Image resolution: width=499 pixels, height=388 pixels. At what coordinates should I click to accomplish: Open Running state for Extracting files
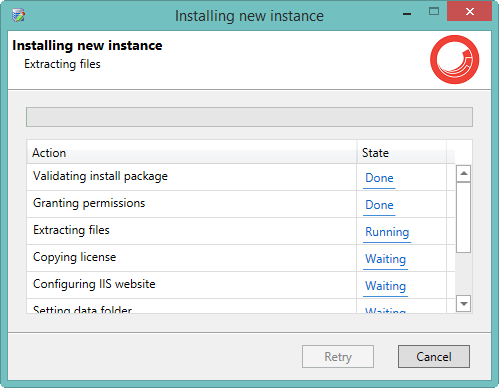tap(387, 232)
